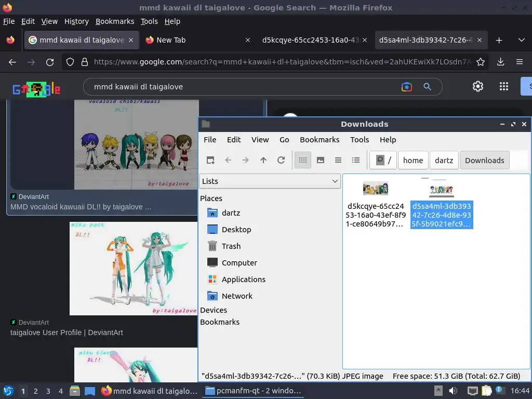Open new tab with plus button
The height and width of the screenshot is (399, 532).
click(499, 40)
